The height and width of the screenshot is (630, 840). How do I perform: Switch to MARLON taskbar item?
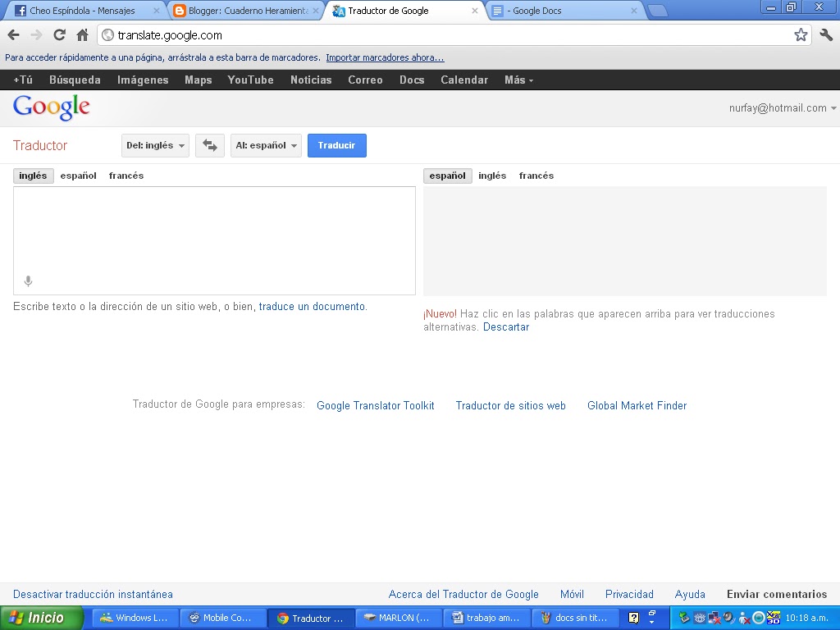(x=398, y=618)
